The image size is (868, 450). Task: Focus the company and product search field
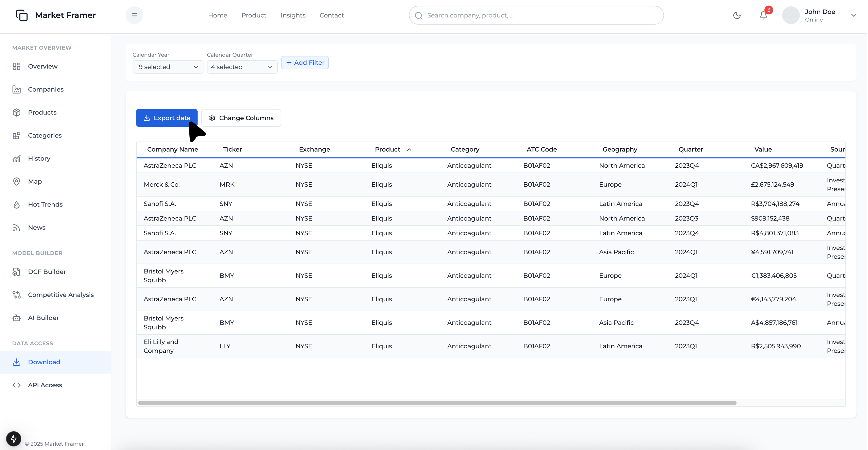pos(536,15)
